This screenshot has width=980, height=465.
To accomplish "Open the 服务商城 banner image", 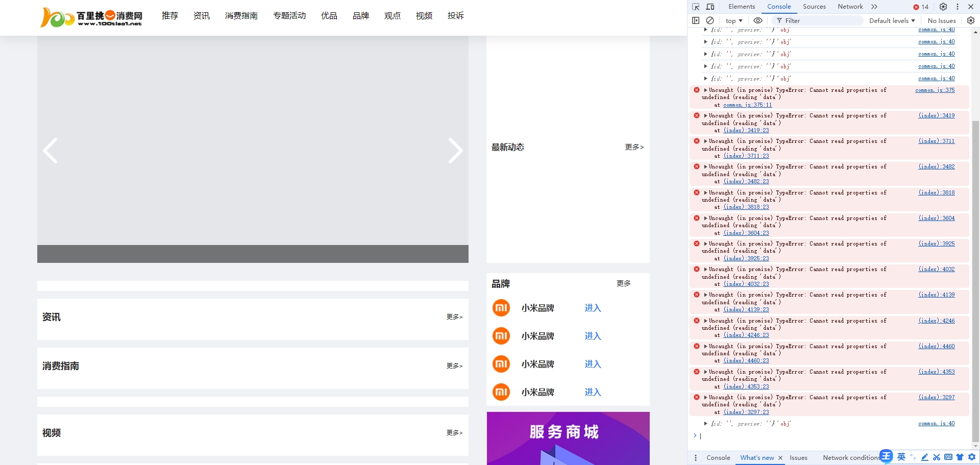I will click(x=568, y=438).
